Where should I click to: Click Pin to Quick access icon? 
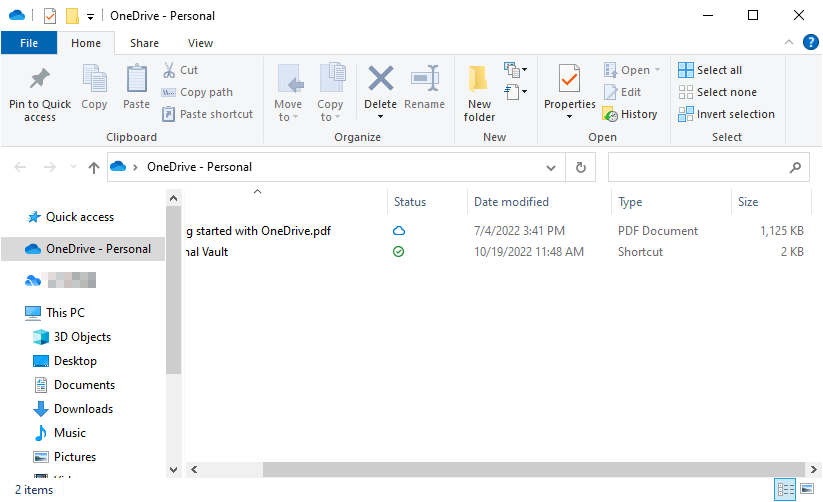39,79
